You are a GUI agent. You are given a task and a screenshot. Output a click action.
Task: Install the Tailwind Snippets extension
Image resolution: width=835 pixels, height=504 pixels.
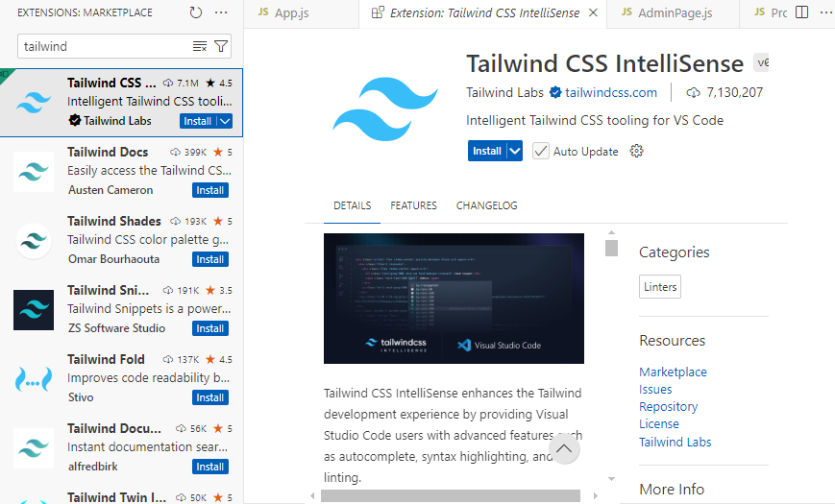coord(210,329)
